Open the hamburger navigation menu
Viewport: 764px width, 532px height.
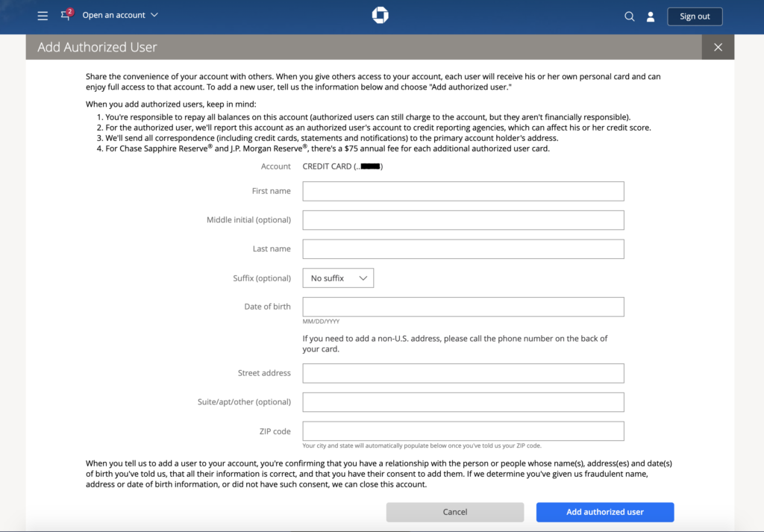pyautogui.click(x=43, y=16)
